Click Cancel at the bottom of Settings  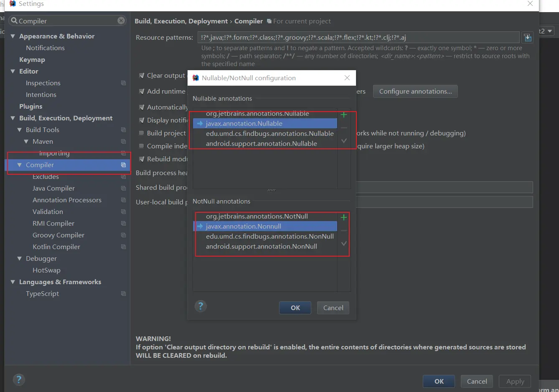[x=477, y=381]
